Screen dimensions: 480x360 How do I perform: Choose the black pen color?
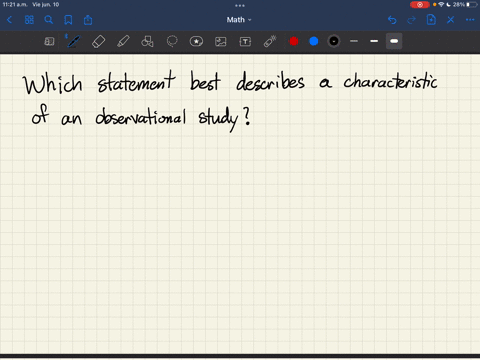pos(334,41)
